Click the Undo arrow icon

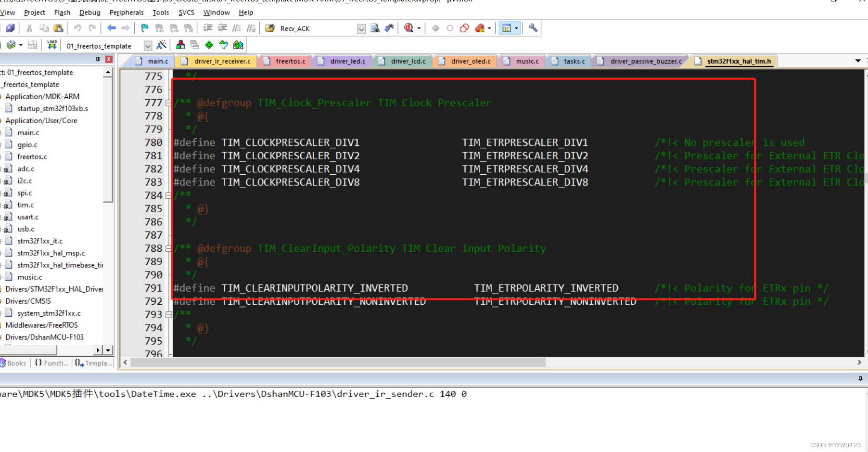click(77, 28)
